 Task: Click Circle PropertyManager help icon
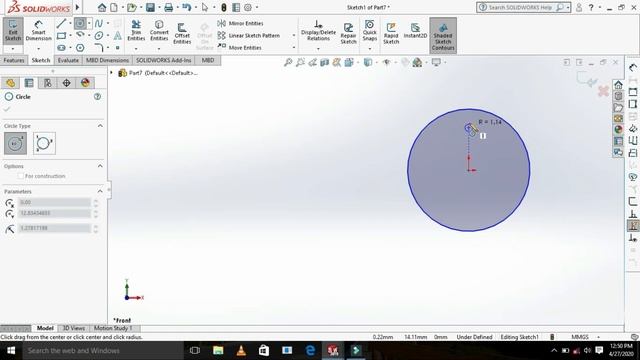[x=98, y=97]
